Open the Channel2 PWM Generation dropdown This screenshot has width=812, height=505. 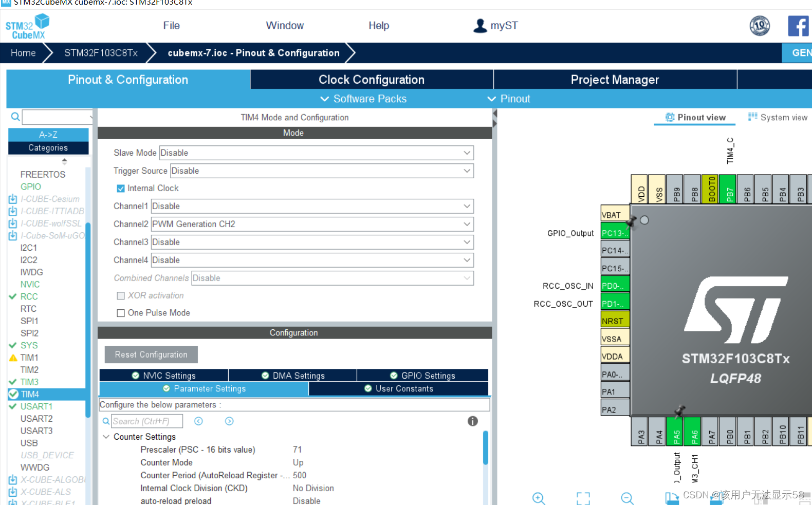312,224
